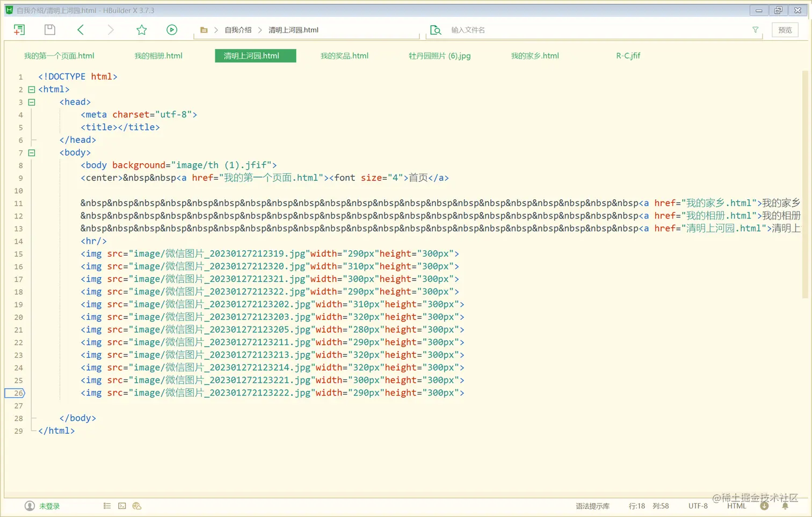Open the terminal icon in status bar
Viewport: 812px width, 517px height.
[x=122, y=506]
